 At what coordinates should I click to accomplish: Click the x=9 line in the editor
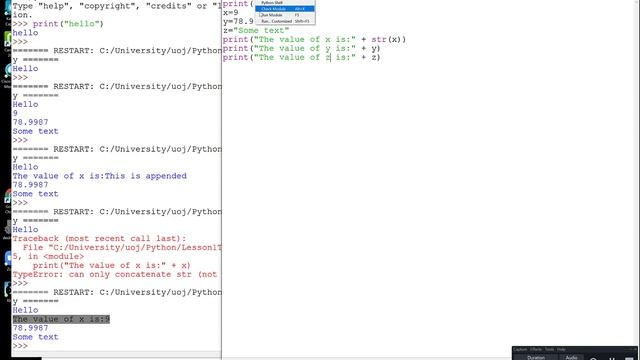point(231,13)
